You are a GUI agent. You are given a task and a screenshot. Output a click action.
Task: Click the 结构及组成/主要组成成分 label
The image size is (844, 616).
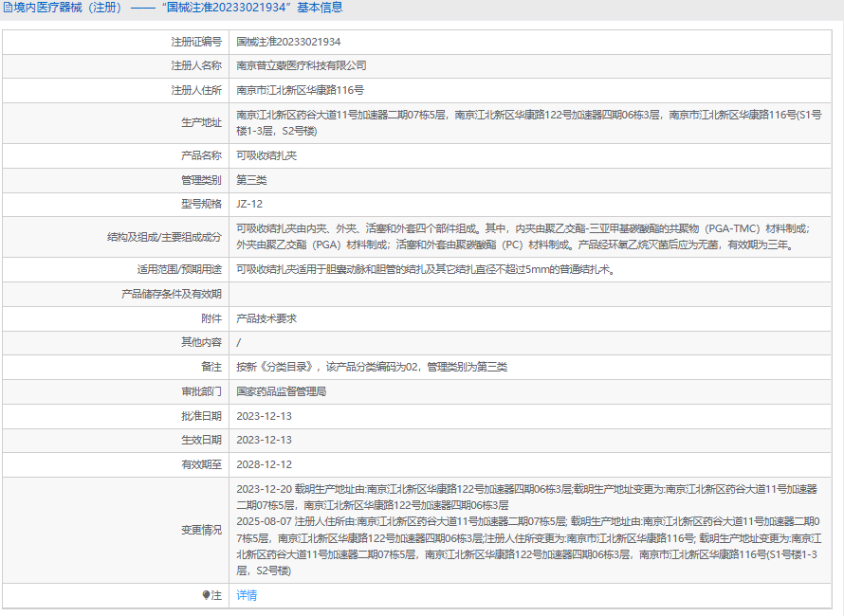coord(164,237)
